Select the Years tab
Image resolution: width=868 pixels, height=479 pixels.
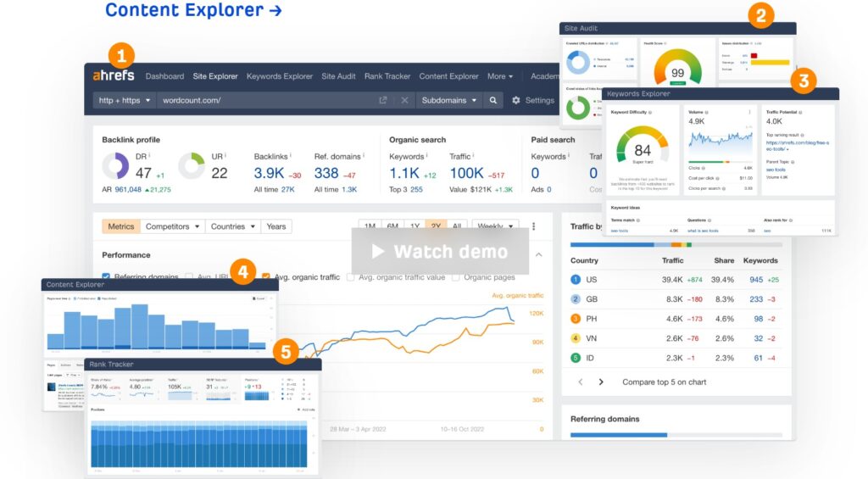276,226
